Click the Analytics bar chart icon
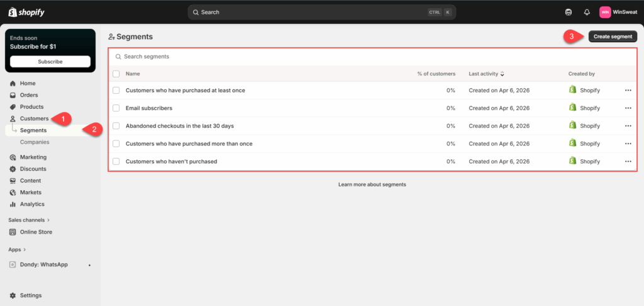Image resolution: width=644 pixels, height=306 pixels. click(x=13, y=204)
